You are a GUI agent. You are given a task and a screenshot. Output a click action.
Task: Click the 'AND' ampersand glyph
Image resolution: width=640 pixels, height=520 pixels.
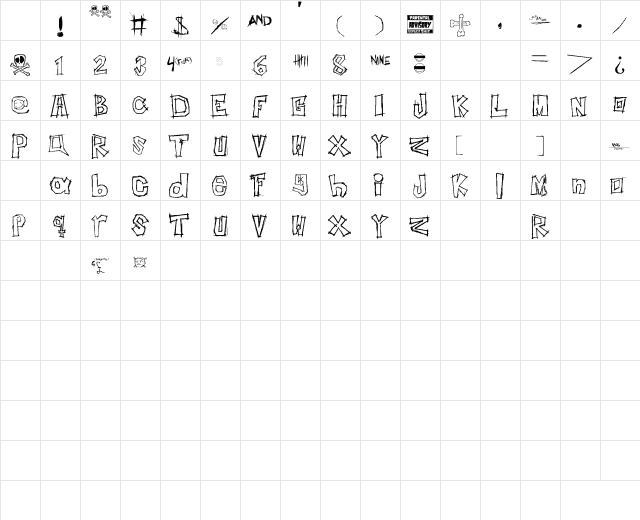260,20
